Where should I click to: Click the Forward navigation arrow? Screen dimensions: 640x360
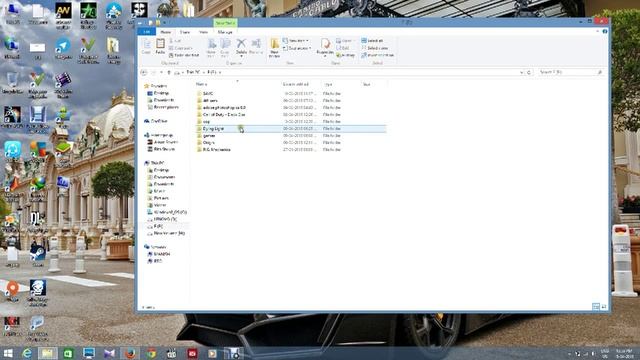point(153,72)
